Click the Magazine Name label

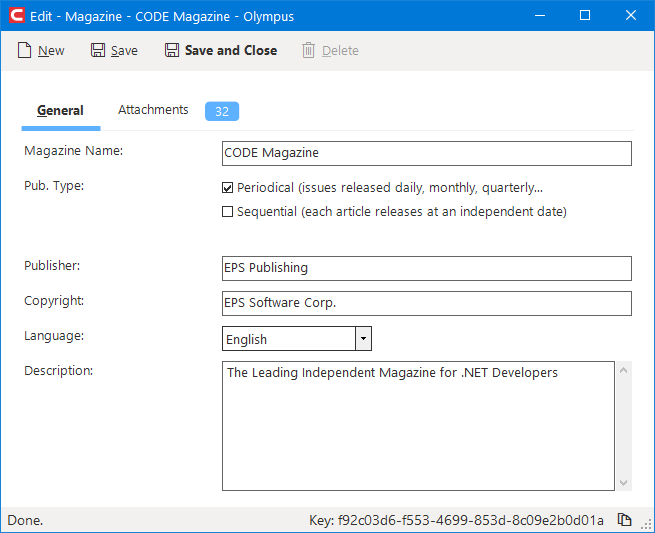coord(74,151)
